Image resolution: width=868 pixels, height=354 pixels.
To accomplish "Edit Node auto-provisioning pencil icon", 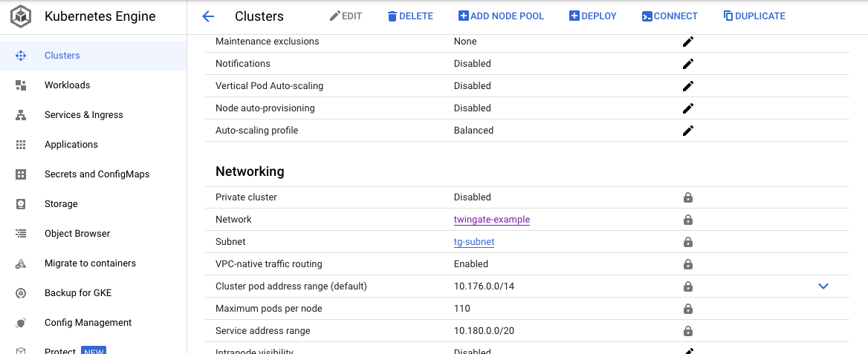I will pos(688,108).
